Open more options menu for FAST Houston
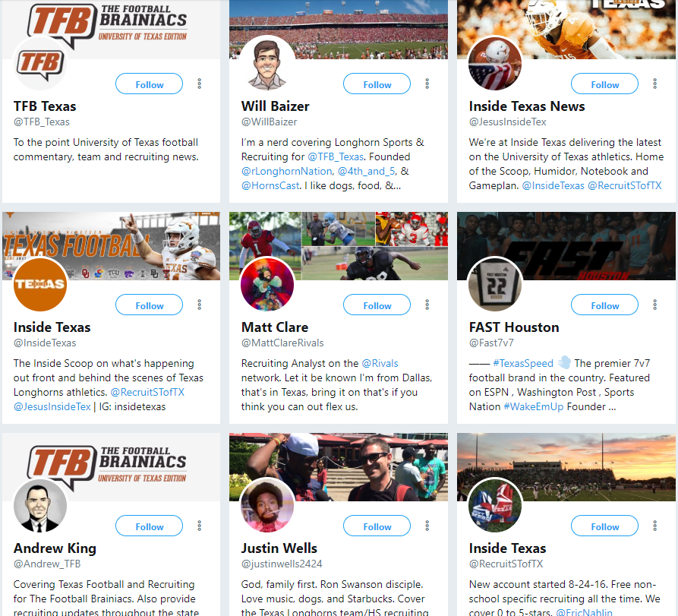678x616 pixels. (x=655, y=305)
